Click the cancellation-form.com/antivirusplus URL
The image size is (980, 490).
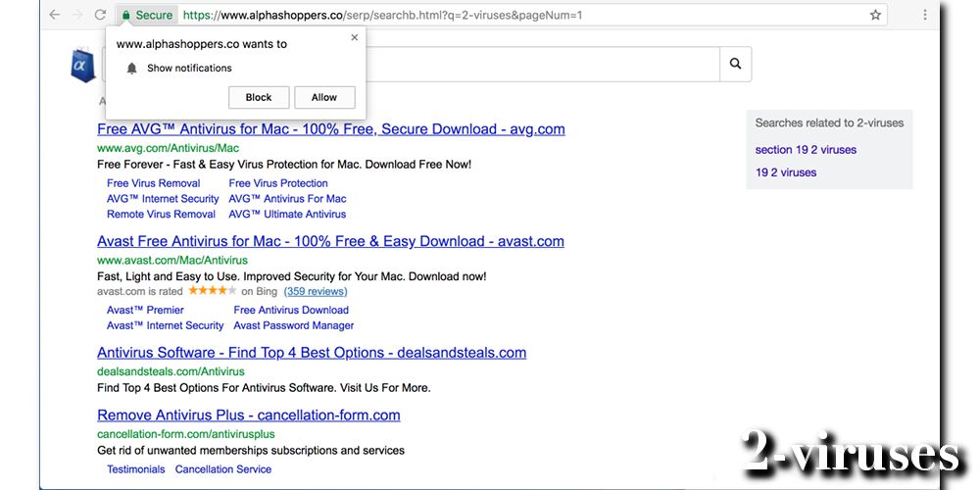[x=186, y=434]
